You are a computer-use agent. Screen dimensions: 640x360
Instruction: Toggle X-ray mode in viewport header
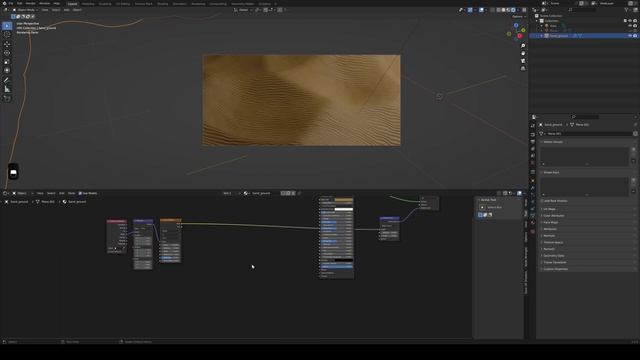pos(492,10)
